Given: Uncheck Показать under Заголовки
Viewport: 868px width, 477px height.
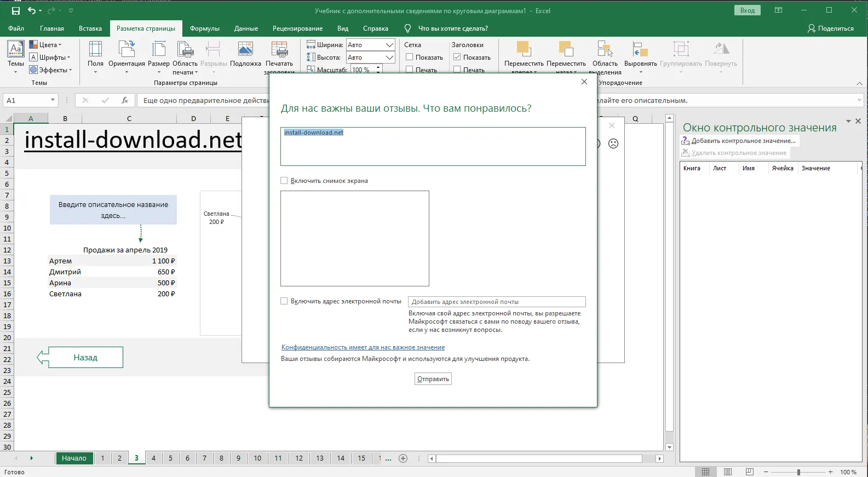Looking at the screenshot, I should pyautogui.click(x=457, y=57).
